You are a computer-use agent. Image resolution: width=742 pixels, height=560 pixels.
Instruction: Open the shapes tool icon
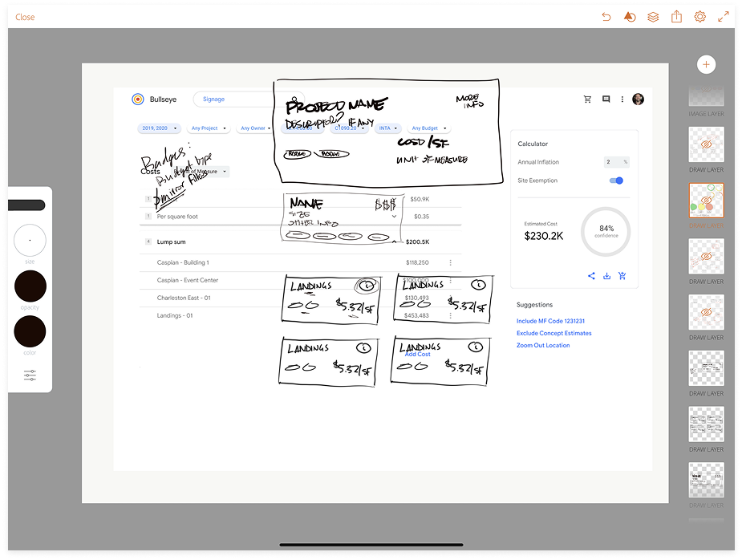click(630, 17)
